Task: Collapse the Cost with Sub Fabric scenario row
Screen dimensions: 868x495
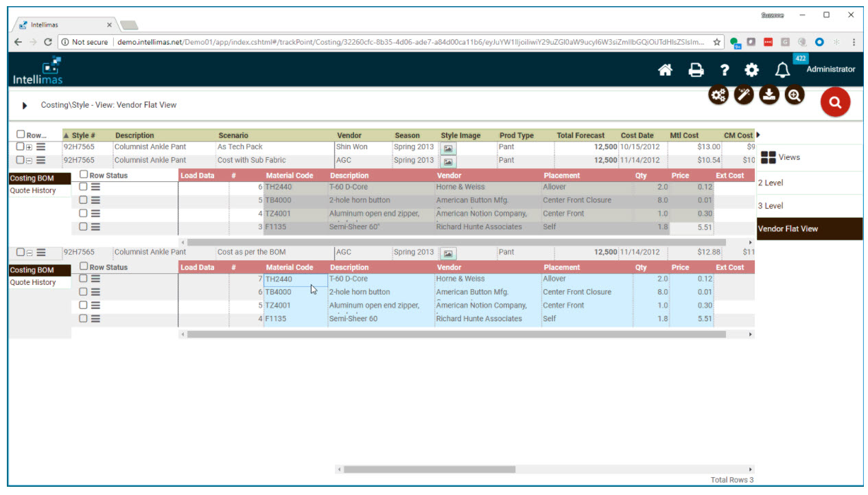Action: [27, 160]
